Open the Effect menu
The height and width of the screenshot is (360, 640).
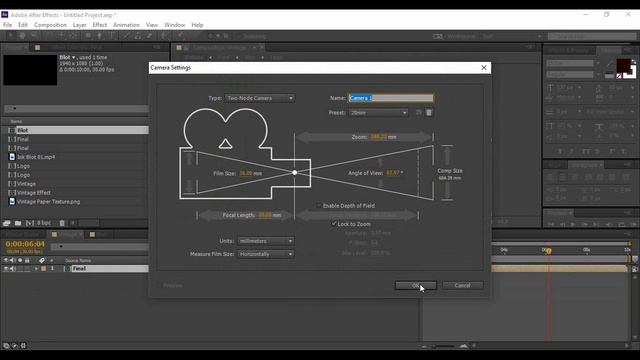[100, 25]
